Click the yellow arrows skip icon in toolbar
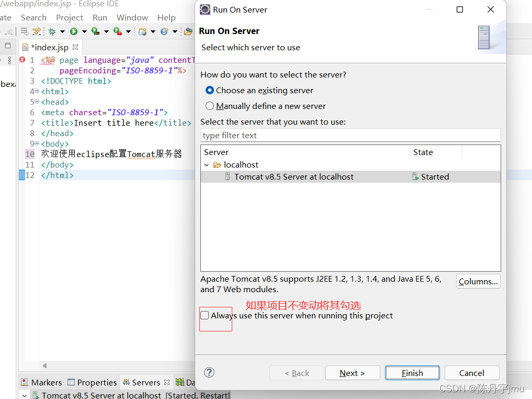Screen dimensions: 532x399 click(x=36, y=31)
